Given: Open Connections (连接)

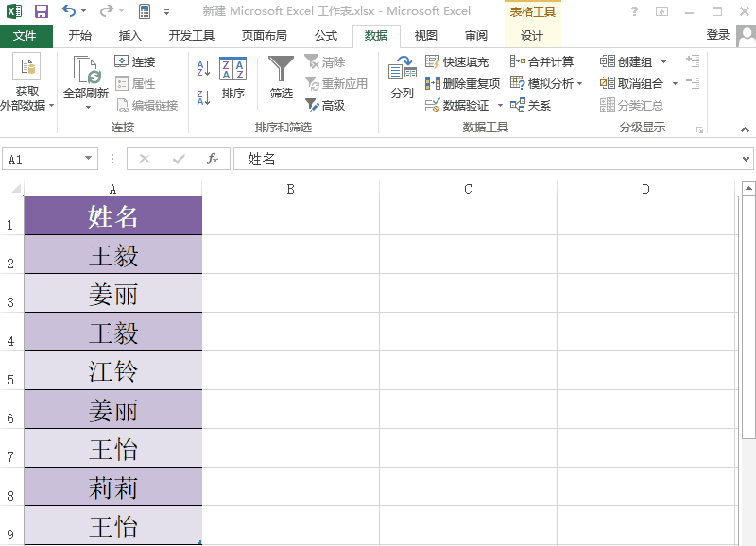Looking at the screenshot, I should [x=135, y=61].
